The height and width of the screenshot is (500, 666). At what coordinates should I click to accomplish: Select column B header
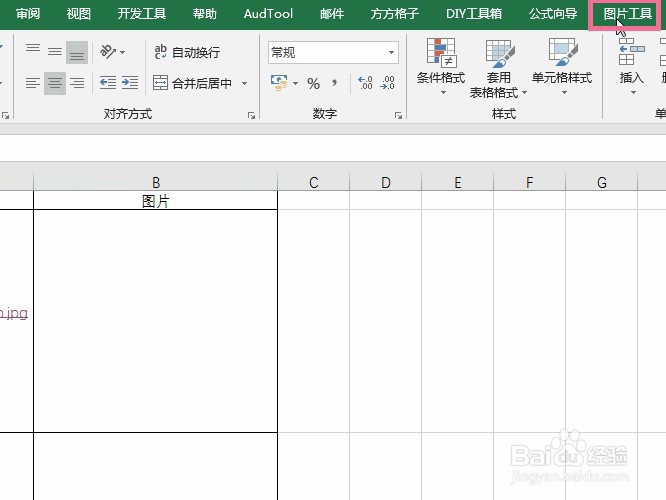155,182
